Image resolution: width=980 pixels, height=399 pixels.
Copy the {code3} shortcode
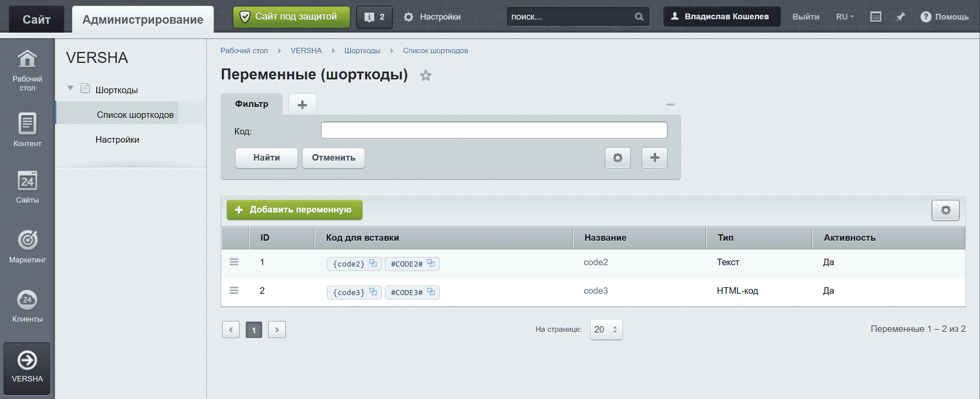pyautogui.click(x=373, y=292)
